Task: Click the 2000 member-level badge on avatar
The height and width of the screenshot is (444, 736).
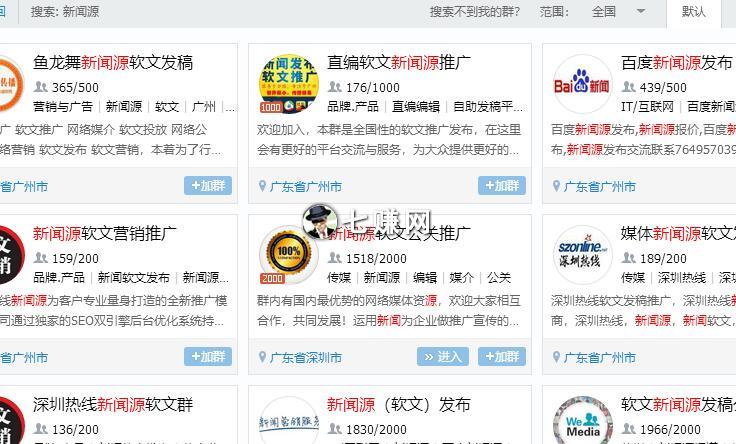Action: [x=272, y=278]
